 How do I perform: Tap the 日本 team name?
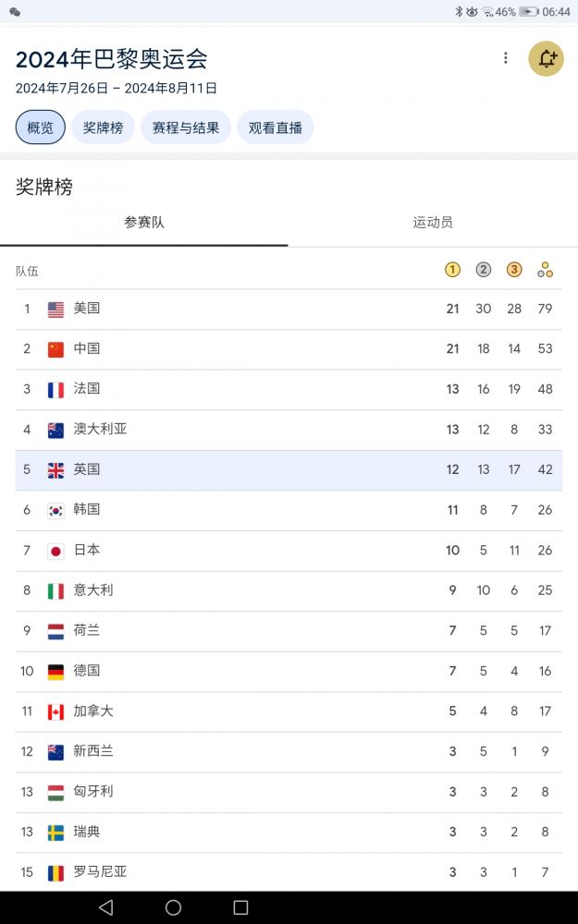click(87, 550)
